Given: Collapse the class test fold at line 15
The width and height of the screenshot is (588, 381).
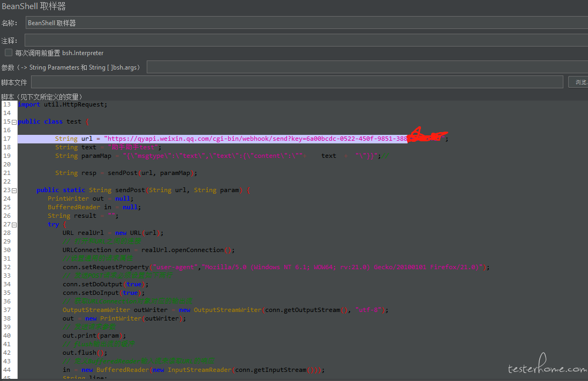Looking at the screenshot, I should pyautogui.click(x=14, y=122).
